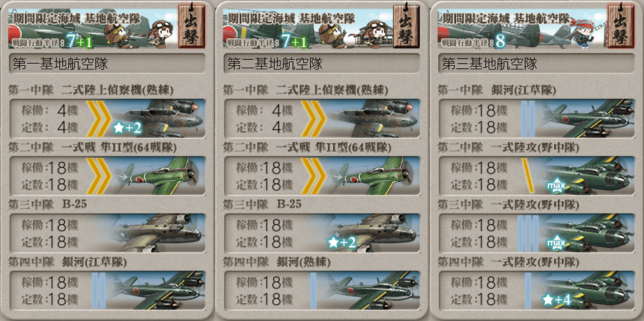Click 稼働 4機 count in second base recon slot
The image size is (644, 321).
coord(265,110)
